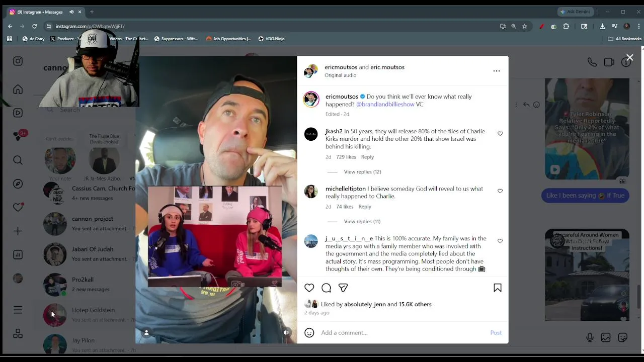644x362 pixels.
Task: Like michelleltipton's comment
Action: pos(500,191)
